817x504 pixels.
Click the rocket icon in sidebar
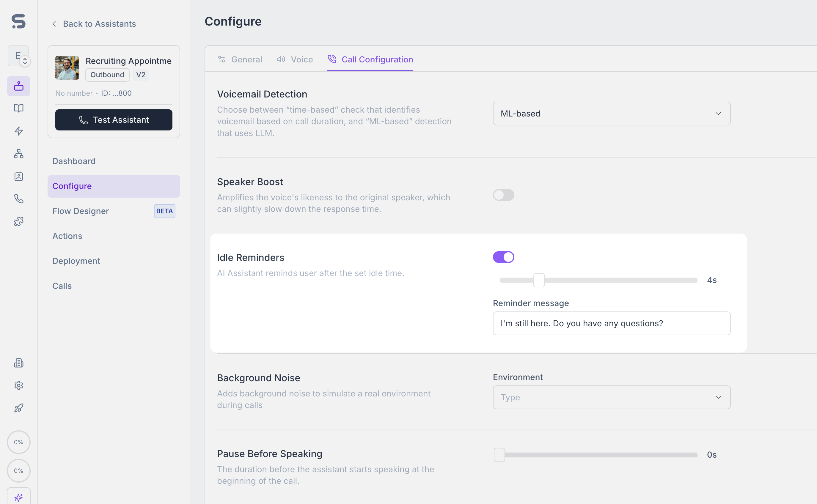(19, 408)
